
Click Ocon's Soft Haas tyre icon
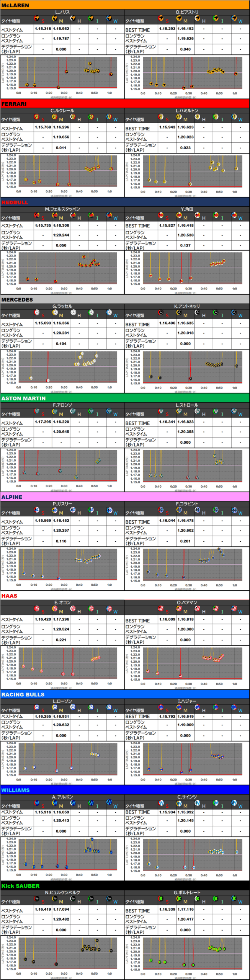click(37, 609)
